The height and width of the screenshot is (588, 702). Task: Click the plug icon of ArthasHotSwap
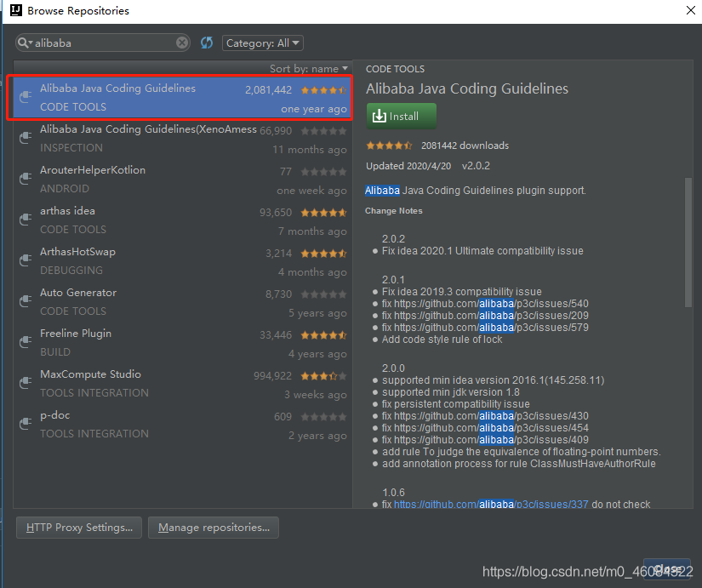26,260
